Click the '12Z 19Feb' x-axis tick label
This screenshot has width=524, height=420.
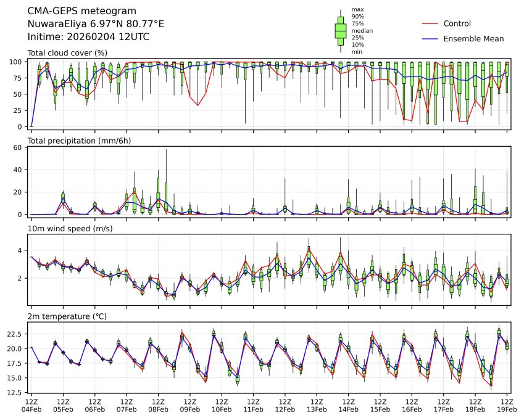pyautogui.click(x=507, y=405)
